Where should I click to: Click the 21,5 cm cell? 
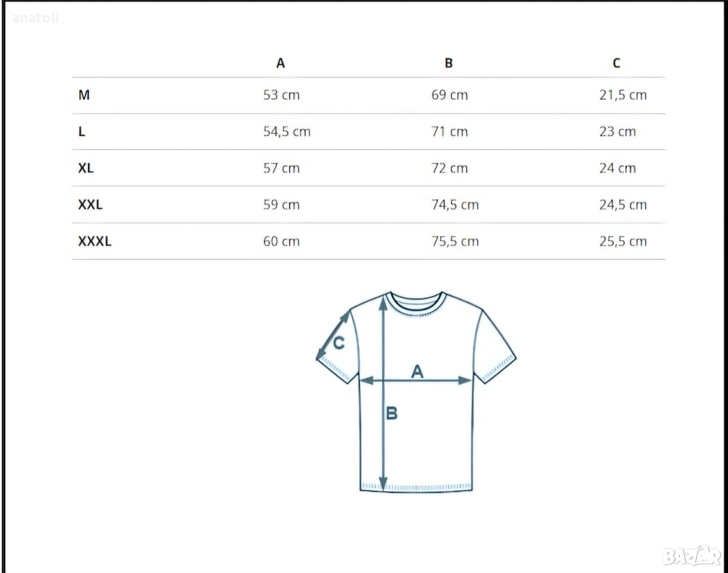623,95
